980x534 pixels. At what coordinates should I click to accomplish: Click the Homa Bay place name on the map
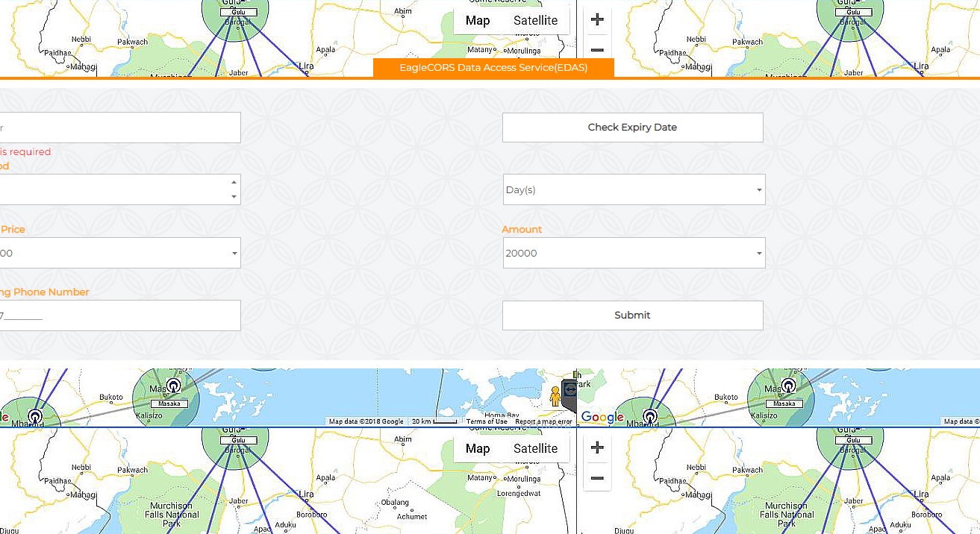pyautogui.click(x=502, y=415)
